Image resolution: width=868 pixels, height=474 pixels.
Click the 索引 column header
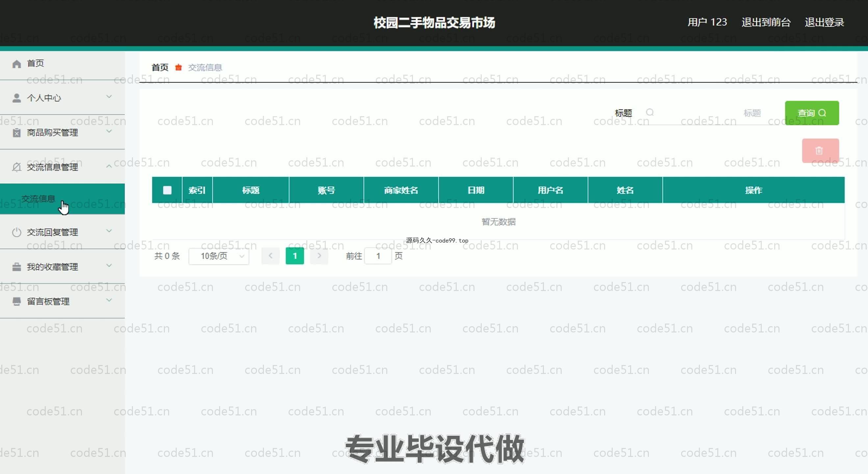coord(197,190)
